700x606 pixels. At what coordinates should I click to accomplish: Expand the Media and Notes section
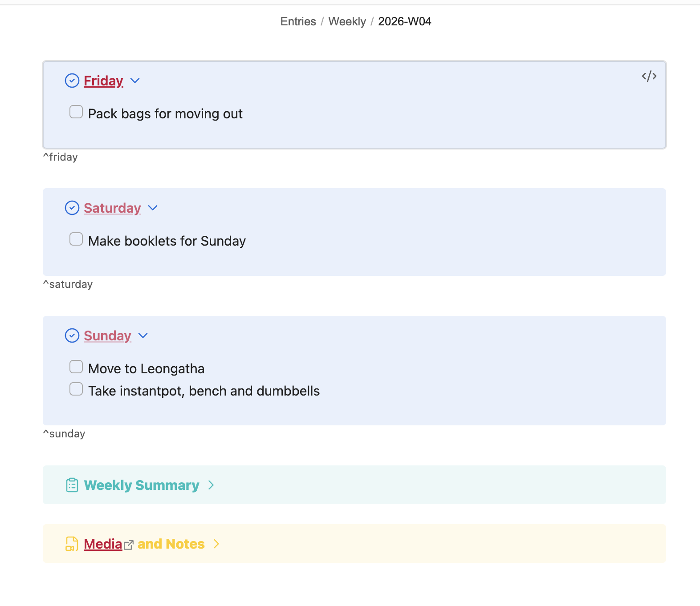click(216, 544)
